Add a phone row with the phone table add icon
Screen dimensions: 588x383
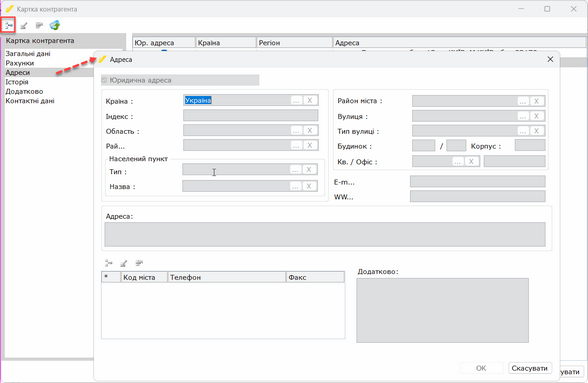[109, 263]
